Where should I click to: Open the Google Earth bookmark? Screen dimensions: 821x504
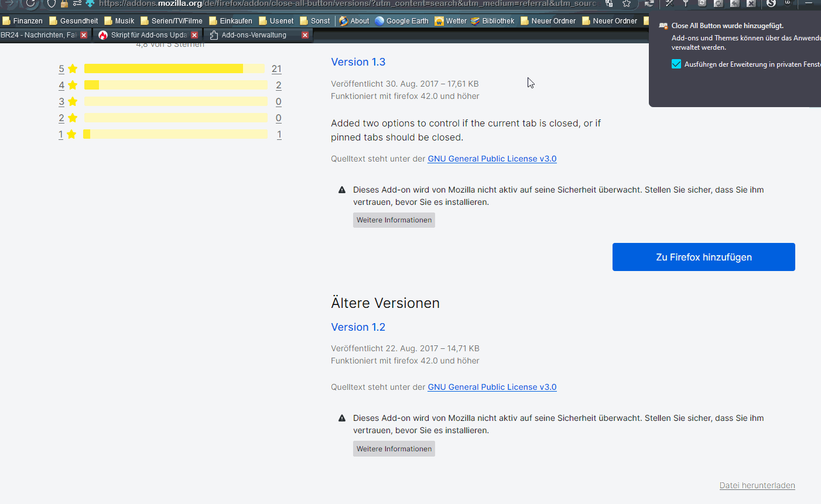[x=402, y=21]
